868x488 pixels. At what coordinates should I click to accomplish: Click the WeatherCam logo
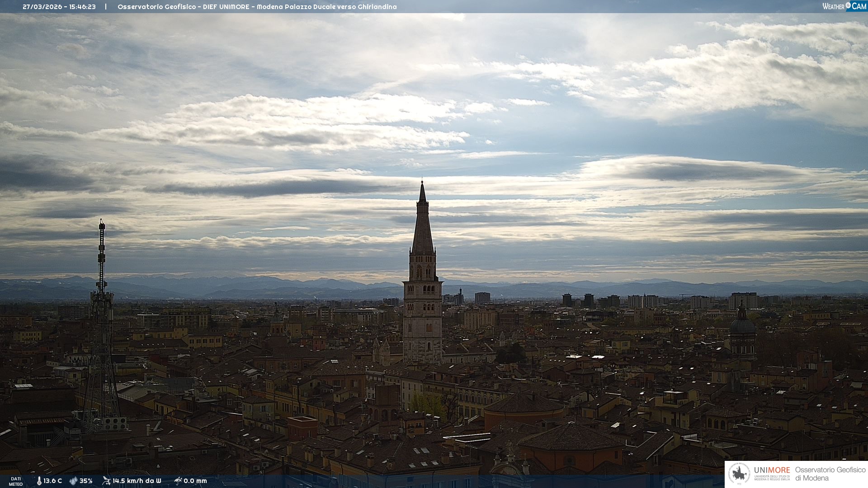[844, 6]
